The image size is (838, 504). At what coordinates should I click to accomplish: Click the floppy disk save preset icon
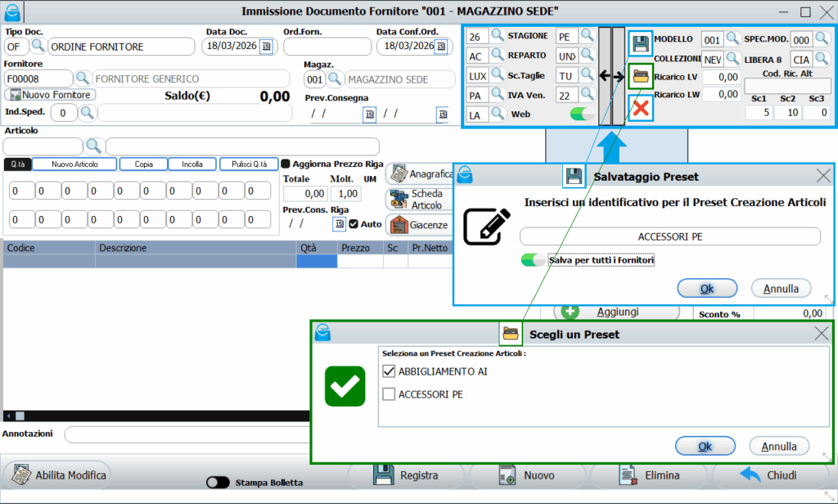(641, 43)
